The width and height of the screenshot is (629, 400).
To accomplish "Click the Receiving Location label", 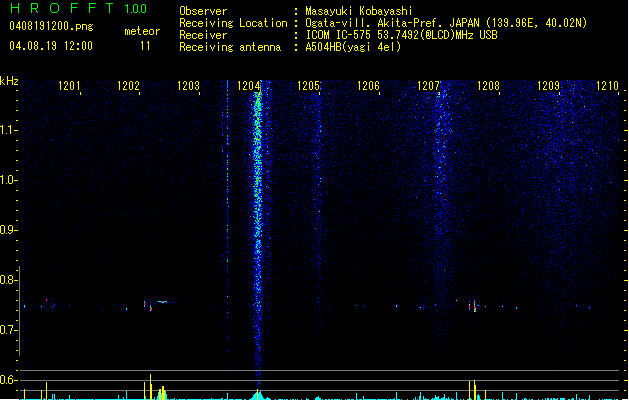I will pos(233,23).
